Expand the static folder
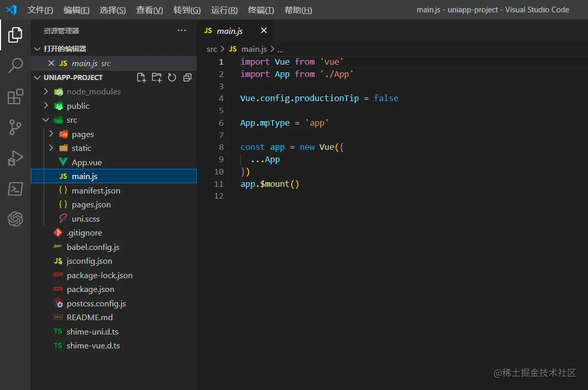This screenshot has width=588, height=390. point(51,148)
